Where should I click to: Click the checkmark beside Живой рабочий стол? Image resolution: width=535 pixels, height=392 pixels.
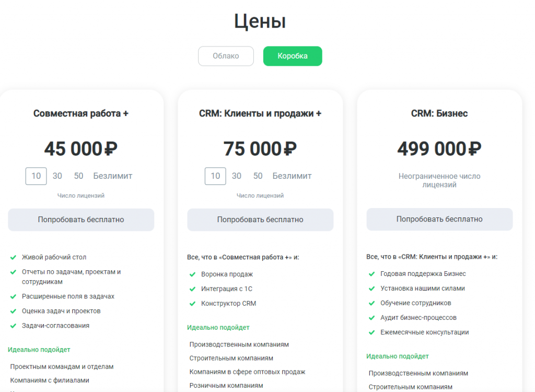point(13,258)
